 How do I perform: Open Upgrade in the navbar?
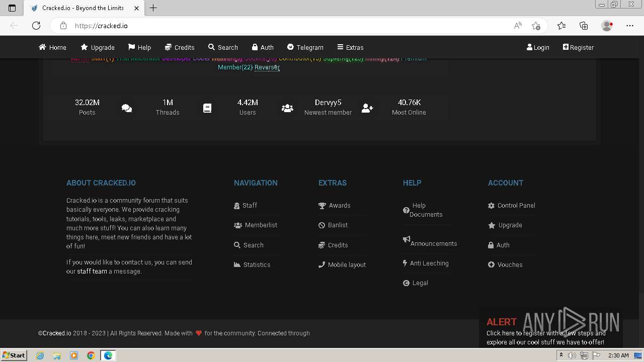pos(98,47)
